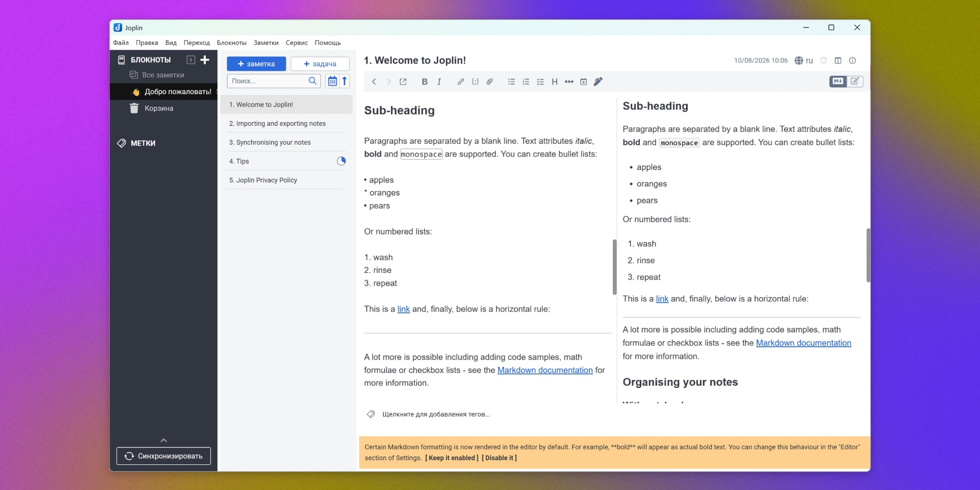Select the Все заметки item in the sidebar
Screen dimensions: 980x490
coord(163,75)
